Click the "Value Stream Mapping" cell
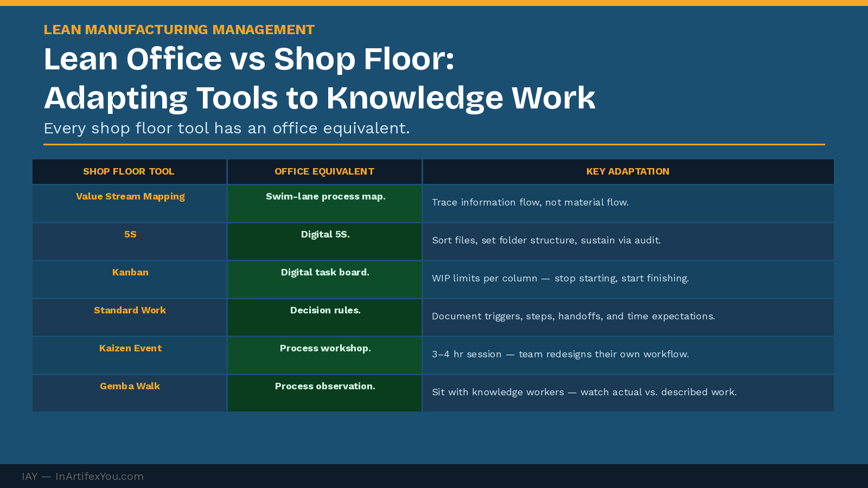This screenshot has height=488, width=868. (x=130, y=196)
